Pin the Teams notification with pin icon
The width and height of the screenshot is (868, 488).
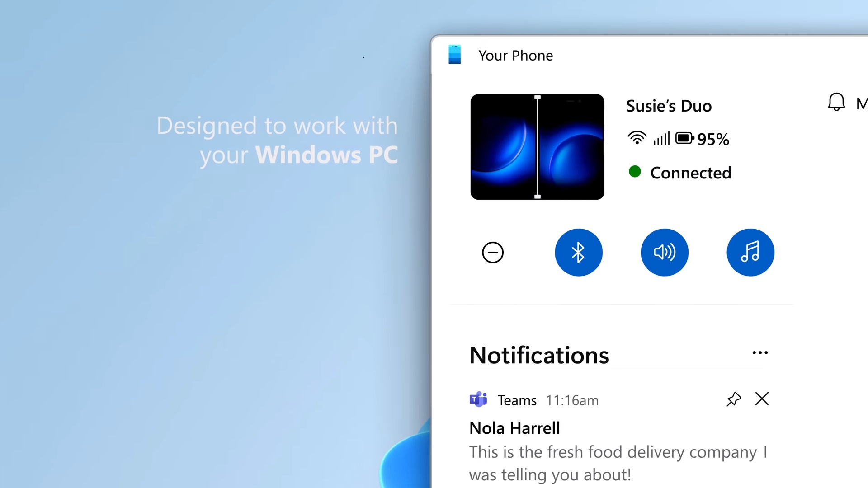[x=733, y=399]
